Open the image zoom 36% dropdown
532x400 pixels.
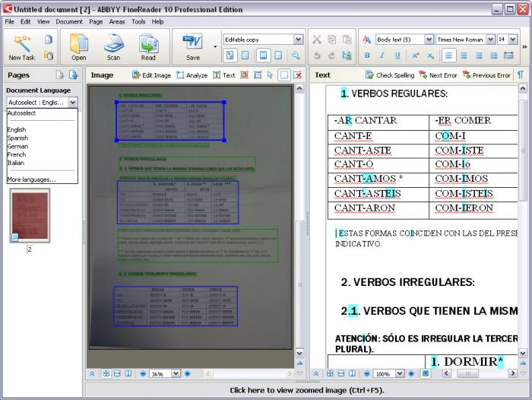click(x=176, y=374)
